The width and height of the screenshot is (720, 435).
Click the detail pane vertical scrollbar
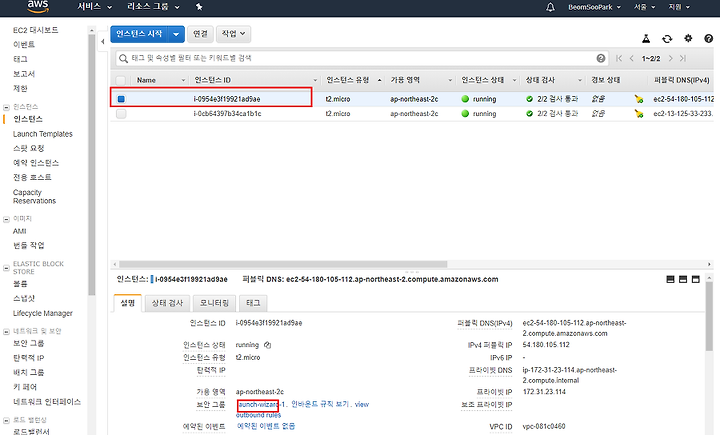coord(709,317)
